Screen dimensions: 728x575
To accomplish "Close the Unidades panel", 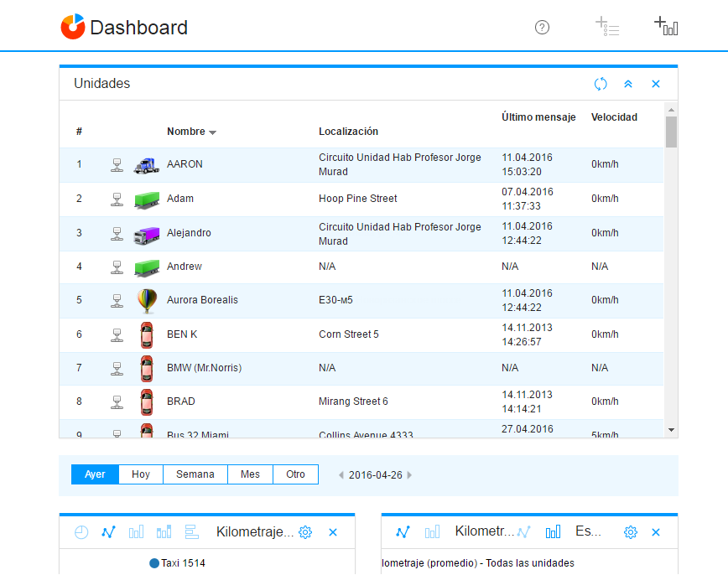I will [656, 84].
